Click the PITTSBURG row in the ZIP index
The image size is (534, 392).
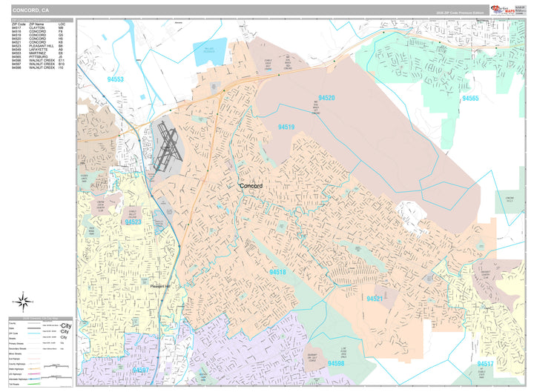tap(38, 57)
